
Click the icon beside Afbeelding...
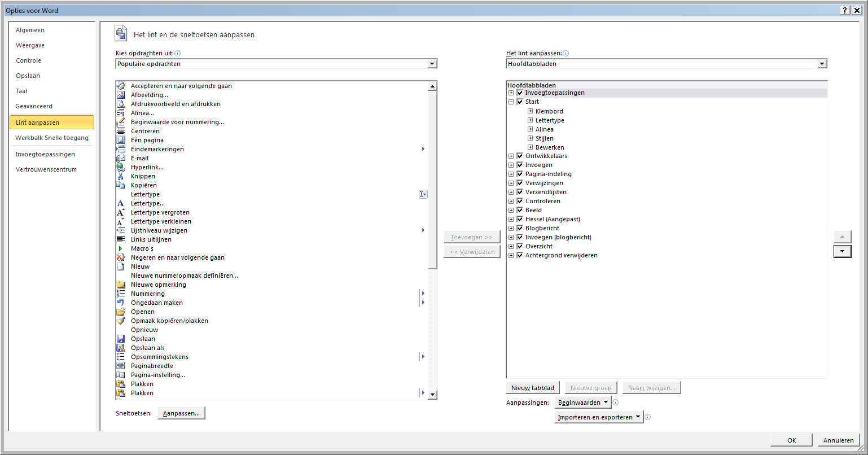(x=120, y=95)
